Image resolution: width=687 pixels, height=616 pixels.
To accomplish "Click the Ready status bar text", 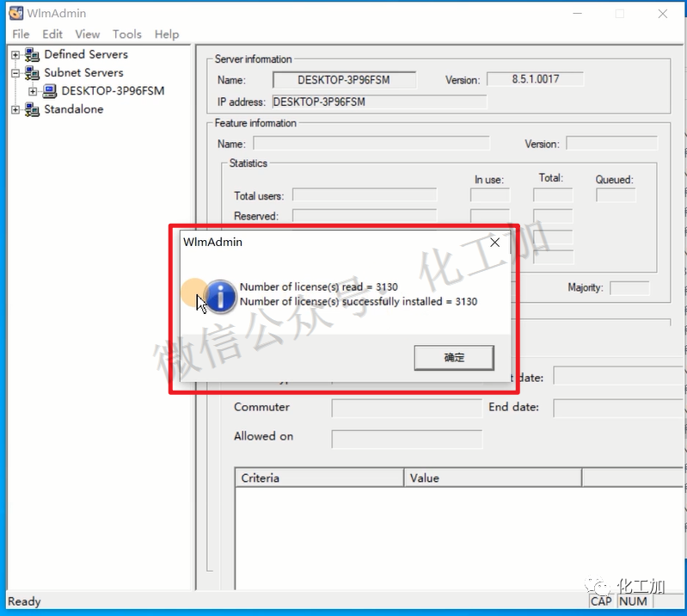I will click(x=24, y=601).
